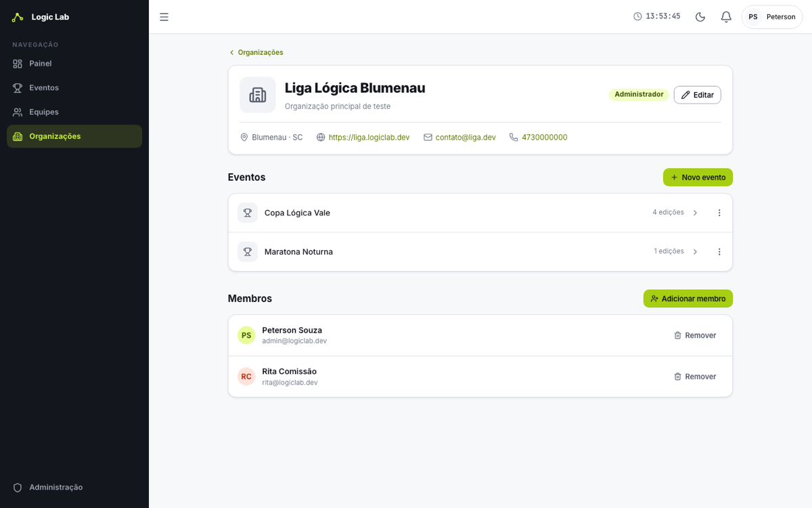The height and width of the screenshot is (508, 812).
Task: Open the https://liga.logiclab.dev website link
Action: pyautogui.click(x=369, y=137)
